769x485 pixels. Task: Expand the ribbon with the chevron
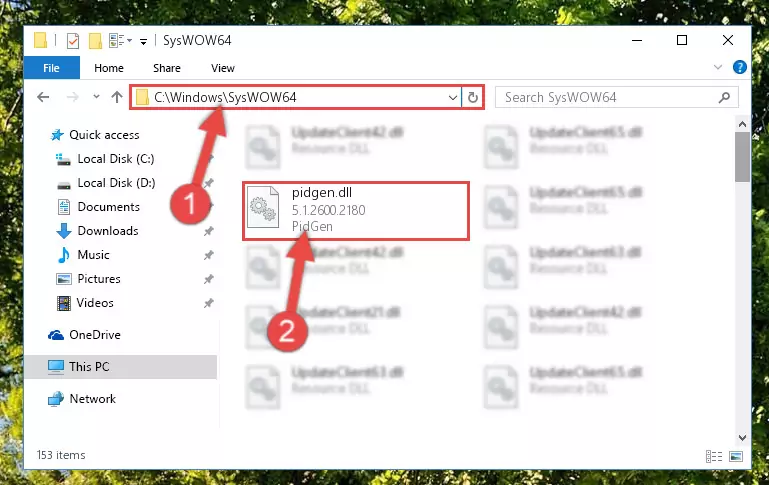(718, 67)
